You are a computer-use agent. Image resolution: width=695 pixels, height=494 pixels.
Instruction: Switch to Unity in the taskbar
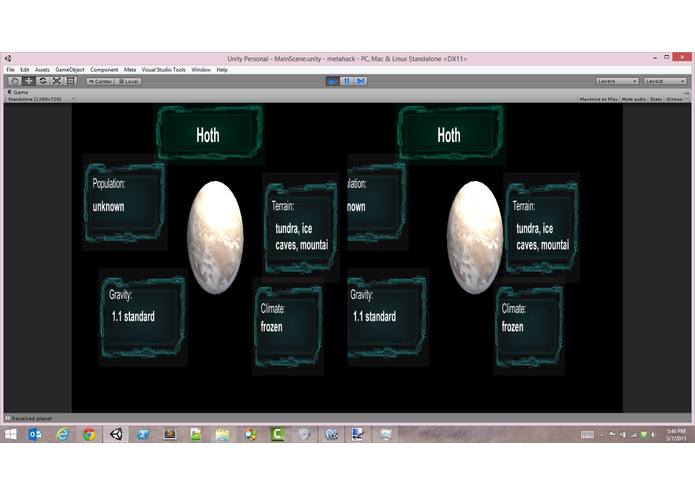click(x=116, y=434)
